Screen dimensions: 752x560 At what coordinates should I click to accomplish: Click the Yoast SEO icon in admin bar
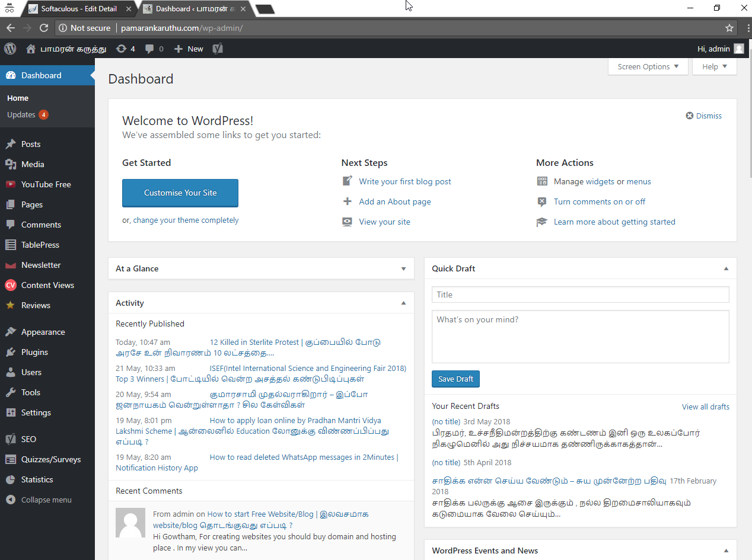point(218,49)
